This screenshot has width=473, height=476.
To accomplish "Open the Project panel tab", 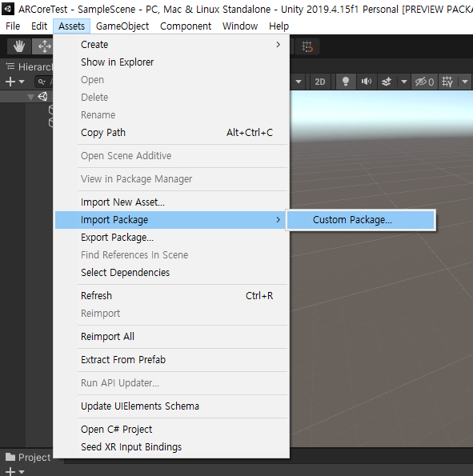I will (x=28, y=457).
